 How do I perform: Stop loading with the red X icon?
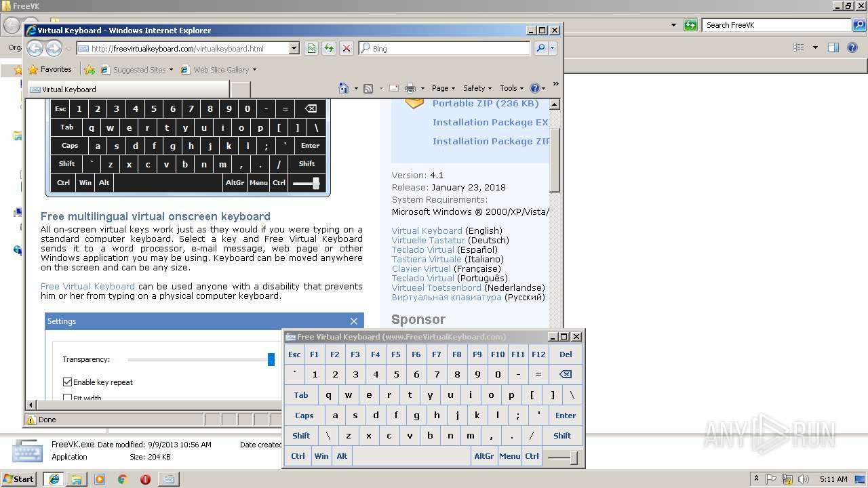click(347, 48)
